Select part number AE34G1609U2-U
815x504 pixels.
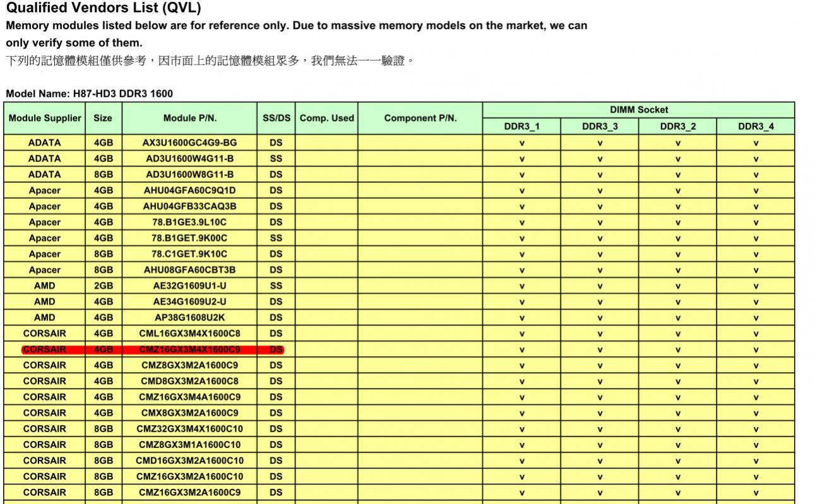tap(189, 302)
